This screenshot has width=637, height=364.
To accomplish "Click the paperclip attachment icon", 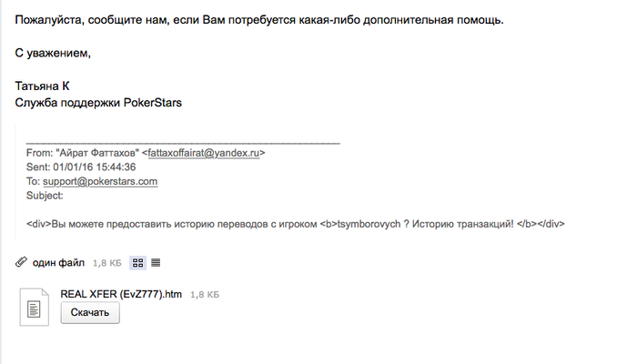I will tap(21, 263).
